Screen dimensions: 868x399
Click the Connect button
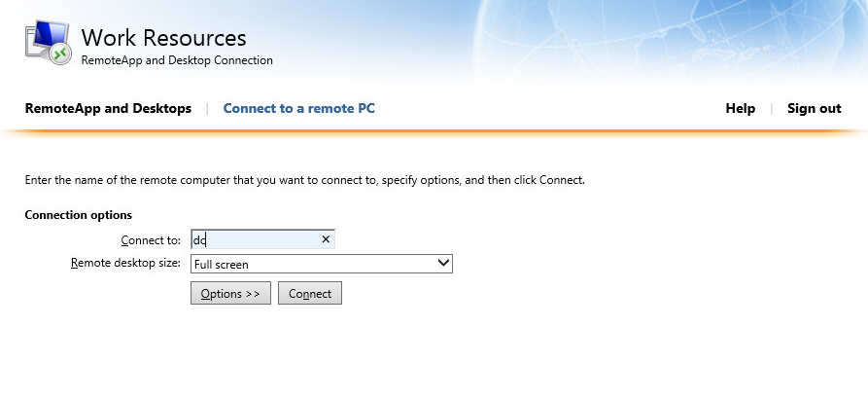point(310,293)
